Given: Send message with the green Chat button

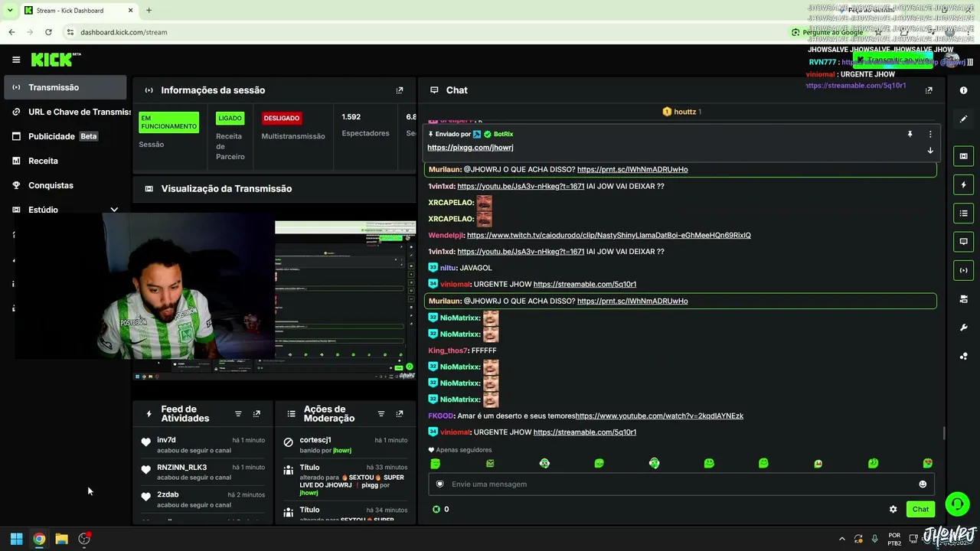Looking at the screenshot, I should [920, 509].
